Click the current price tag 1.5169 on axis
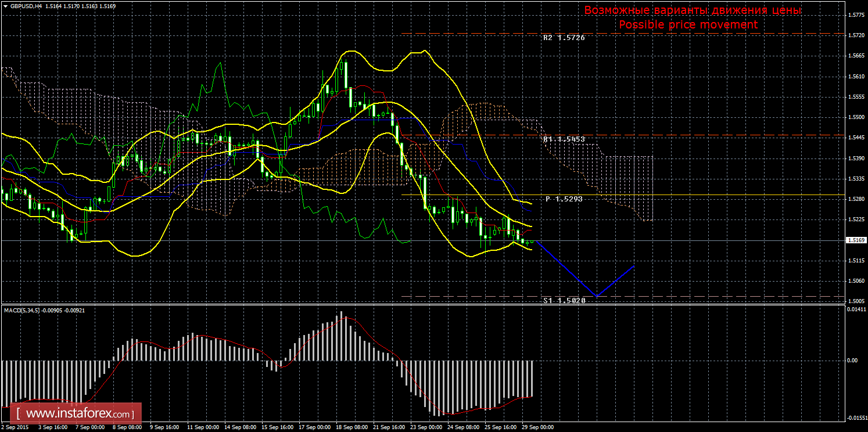This screenshot has height=432, width=868. pos(855,240)
